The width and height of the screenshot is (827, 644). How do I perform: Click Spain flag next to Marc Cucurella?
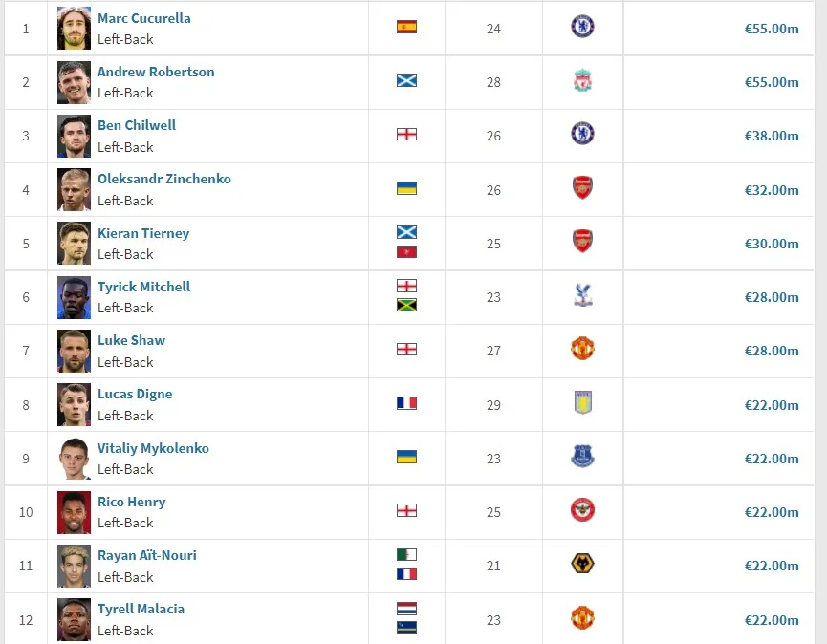pyautogui.click(x=406, y=27)
